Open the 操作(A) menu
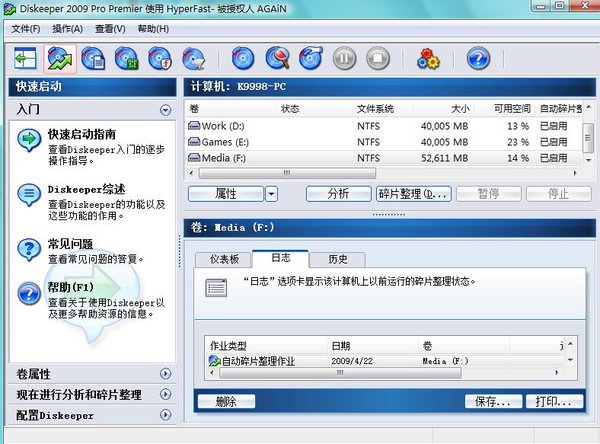This screenshot has width=600, height=444. click(67, 29)
